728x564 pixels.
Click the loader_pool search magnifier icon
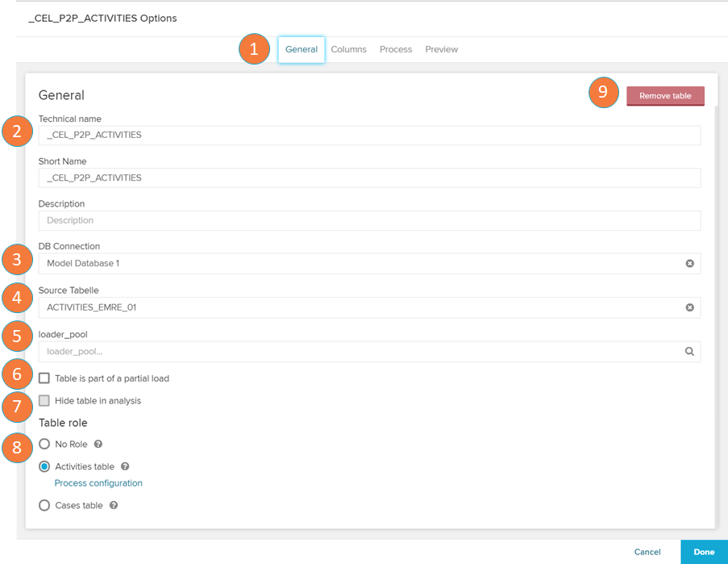(689, 352)
